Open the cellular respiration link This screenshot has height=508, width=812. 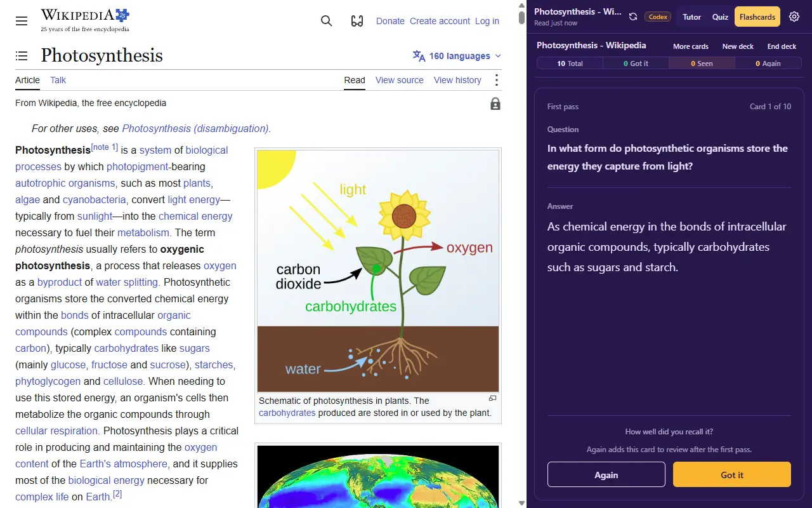click(x=56, y=431)
